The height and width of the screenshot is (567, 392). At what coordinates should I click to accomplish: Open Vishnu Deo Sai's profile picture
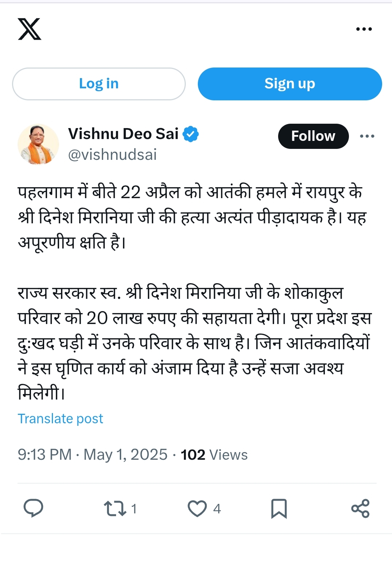(38, 144)
